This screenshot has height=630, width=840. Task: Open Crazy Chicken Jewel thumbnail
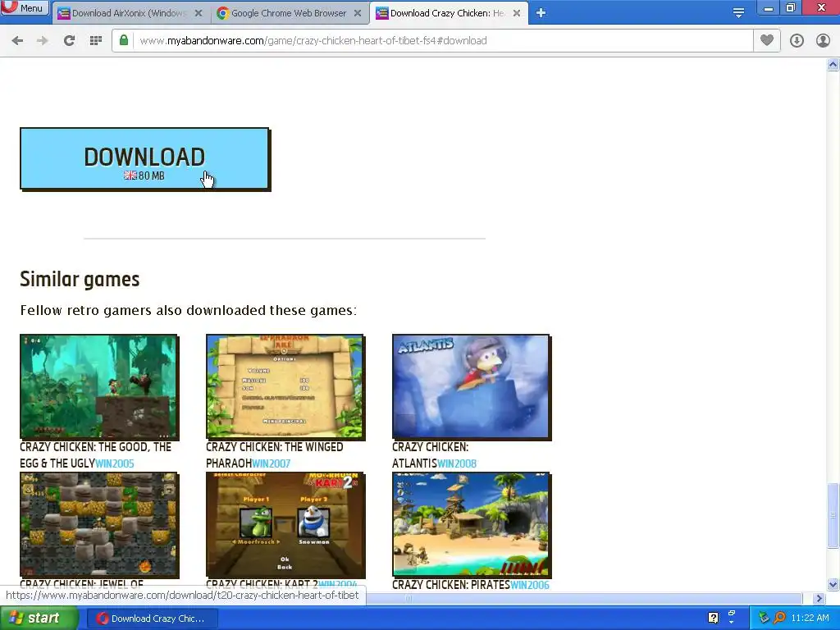(x=98, y=524)
